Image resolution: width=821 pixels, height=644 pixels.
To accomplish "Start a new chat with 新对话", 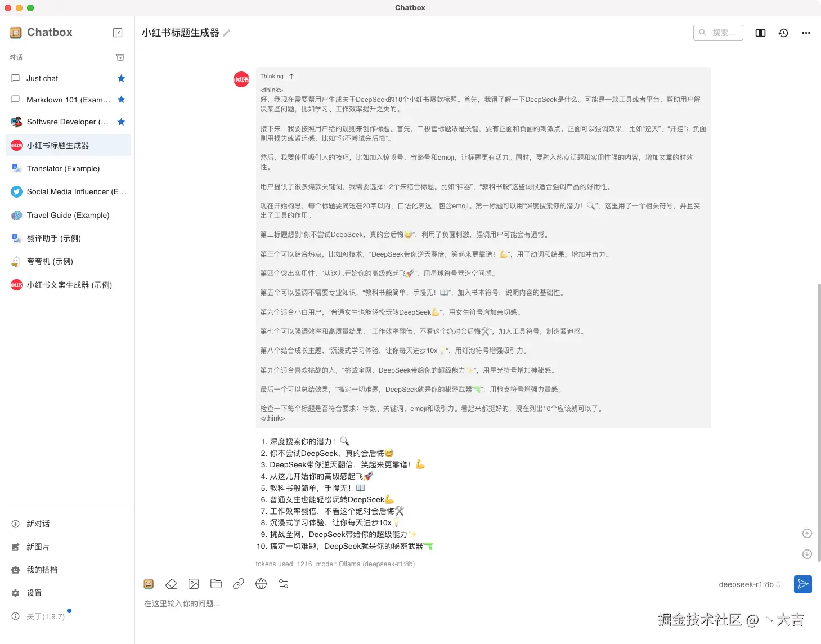I will (x=68, y=524).
